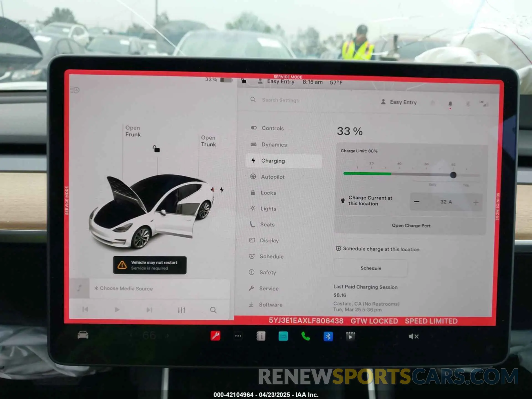Screen dimensions: 532x399
Task: Tap the charge port lightning bolt icon
Action: point(222,190)
